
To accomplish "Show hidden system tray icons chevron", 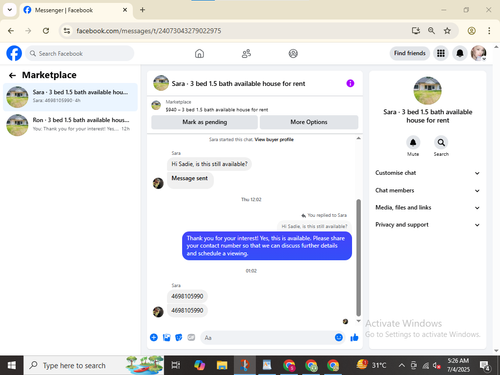I will (401, 366).
